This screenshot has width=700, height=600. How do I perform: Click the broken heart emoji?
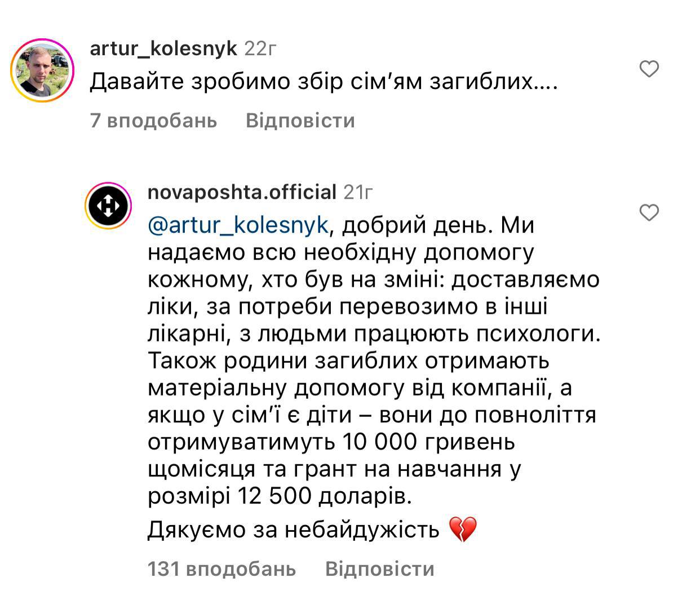(463, 530)
